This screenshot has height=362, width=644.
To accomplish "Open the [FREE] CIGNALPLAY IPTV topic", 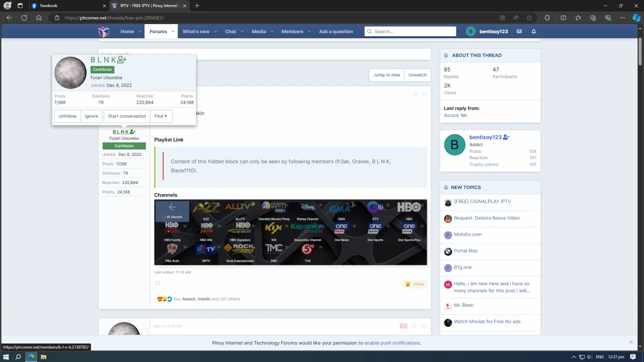I will [x=482, y=201].
